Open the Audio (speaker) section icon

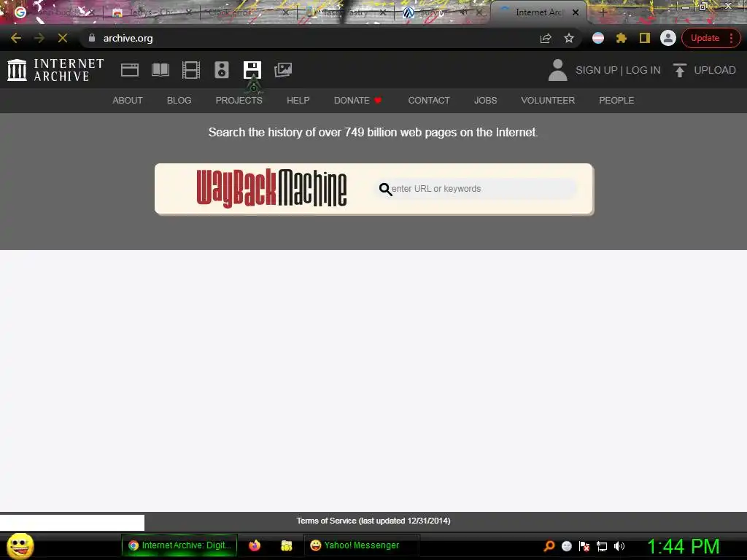coord(222,70)
